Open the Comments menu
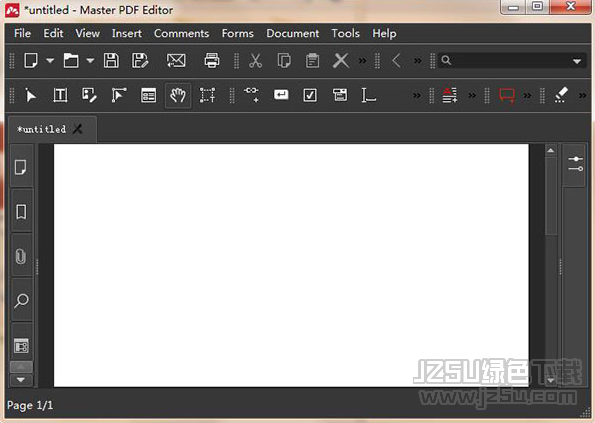Screen dimensions: 595x423 (x=181, y=34)
